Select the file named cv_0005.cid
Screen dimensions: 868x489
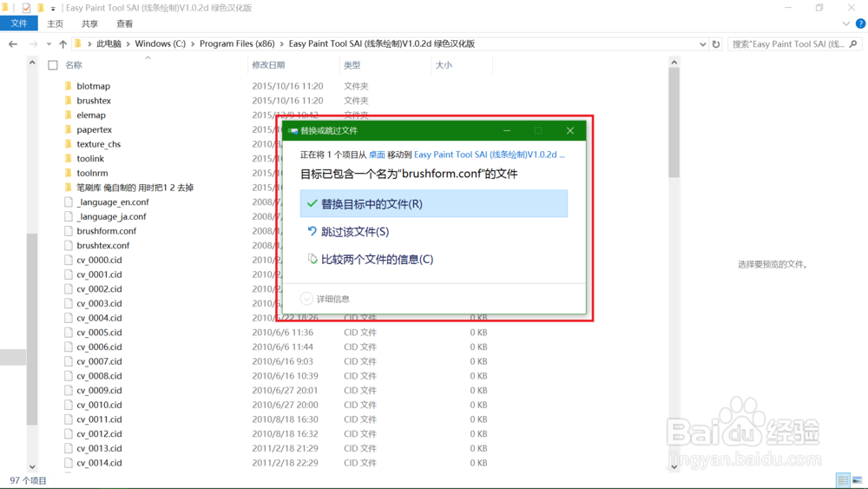point(99,333)
